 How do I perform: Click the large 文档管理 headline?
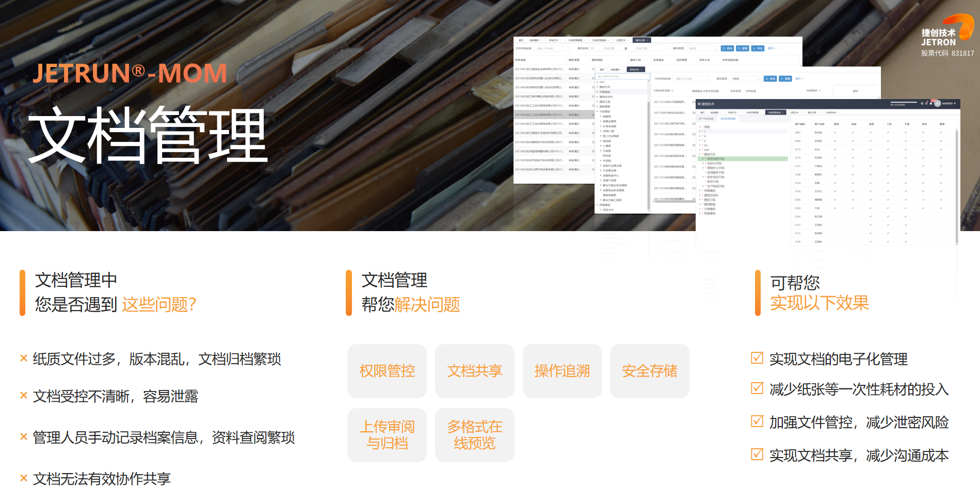(148, 135)
